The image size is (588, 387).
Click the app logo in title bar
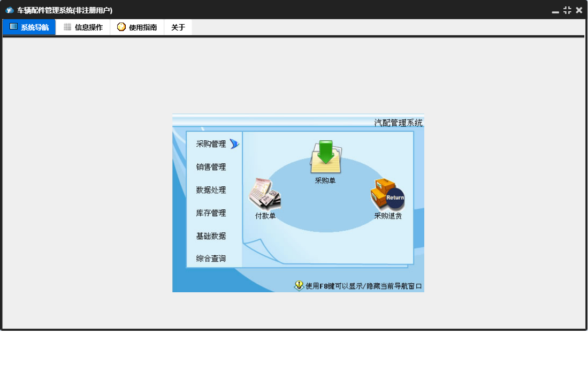tap(10, 10)
